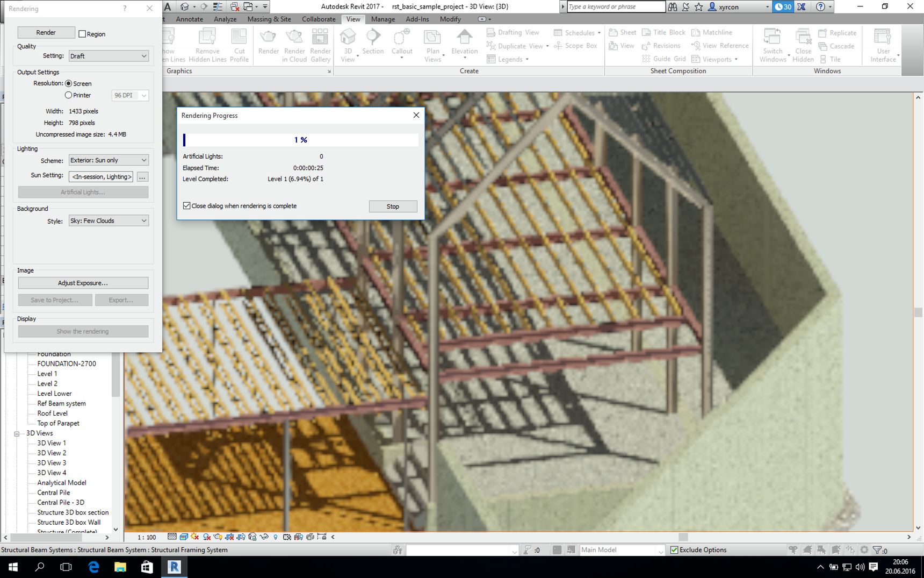This screenshot has height=578, width=924.
Task: Close the Rendering Progress dialog
Action: pyautogui.click(x=416, y=115)
